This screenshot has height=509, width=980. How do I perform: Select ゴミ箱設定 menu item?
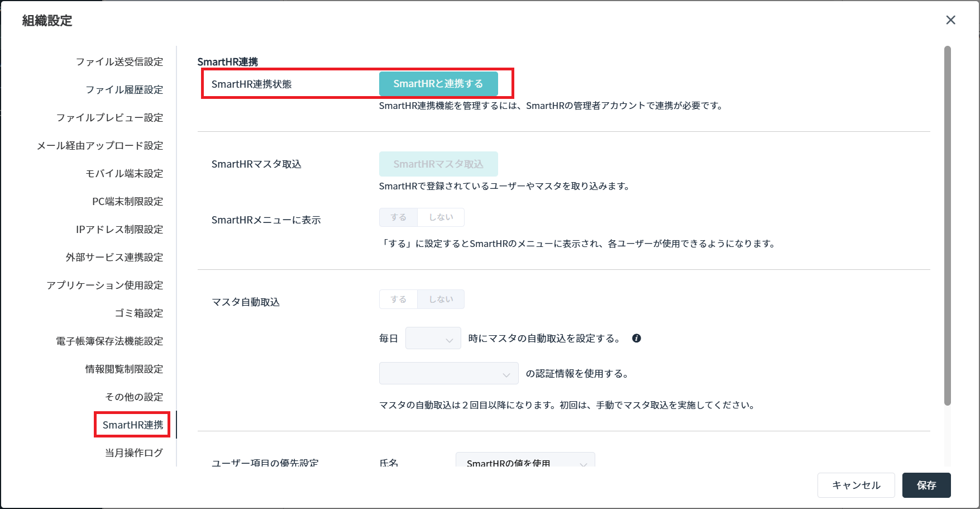pyautogui.click(x=139, y=313)
